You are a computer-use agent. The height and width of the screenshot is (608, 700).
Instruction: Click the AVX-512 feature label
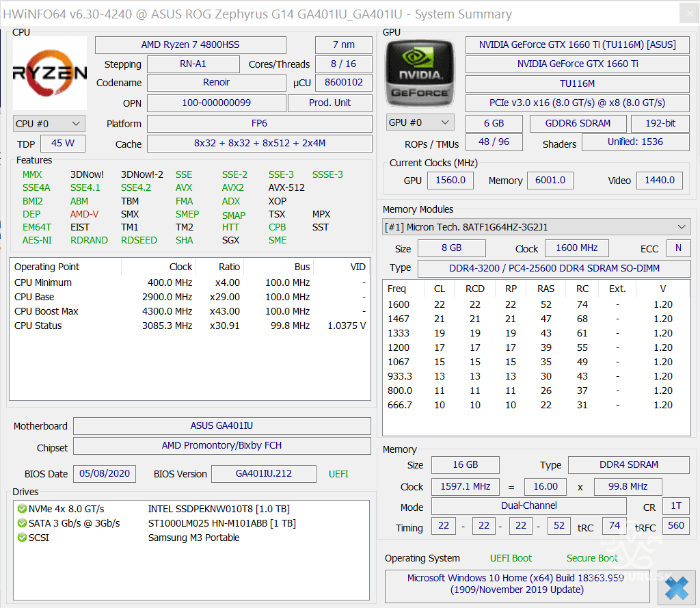pyautogui.click(x=286, y=187)
